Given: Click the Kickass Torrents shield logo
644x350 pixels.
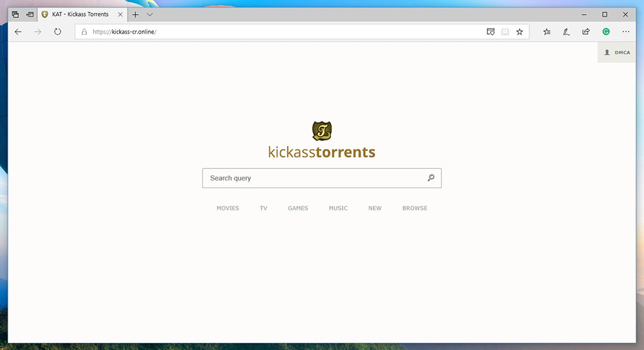Looking at the screenshot, I should tap(322, 131).
